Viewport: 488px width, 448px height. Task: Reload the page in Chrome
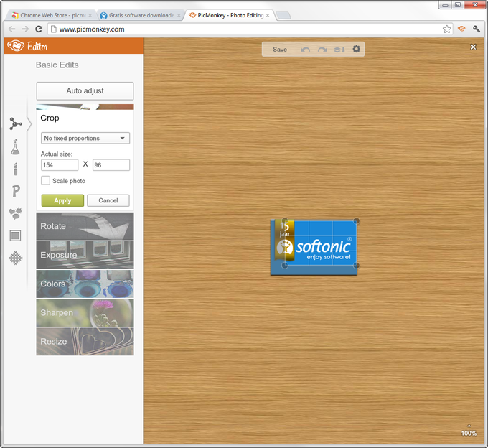[x=39, y=29]
